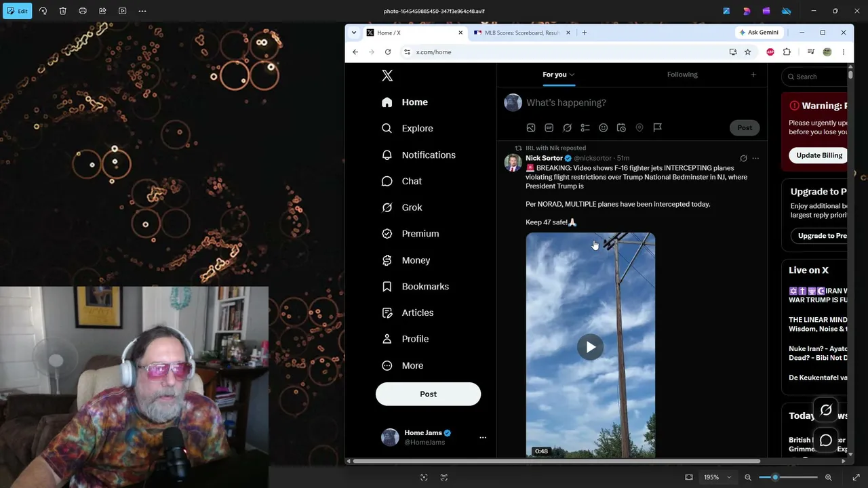Image resolution: width=868 pixels, height=488 pixels.
Task: Play the F-16 intercept video
Action: click(591, 347)
